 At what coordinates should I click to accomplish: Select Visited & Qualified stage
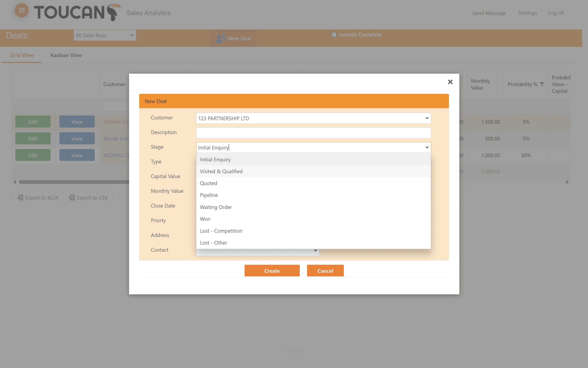coord(313,171)
